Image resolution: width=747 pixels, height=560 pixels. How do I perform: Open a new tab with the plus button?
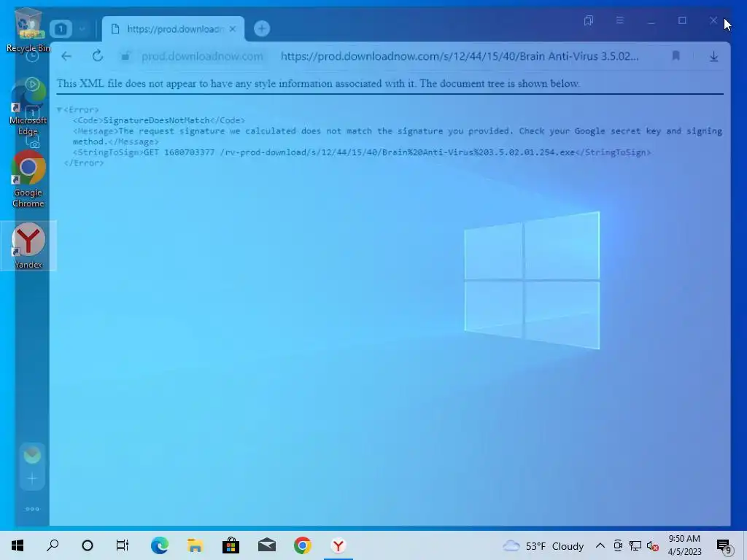click(262, 28)
